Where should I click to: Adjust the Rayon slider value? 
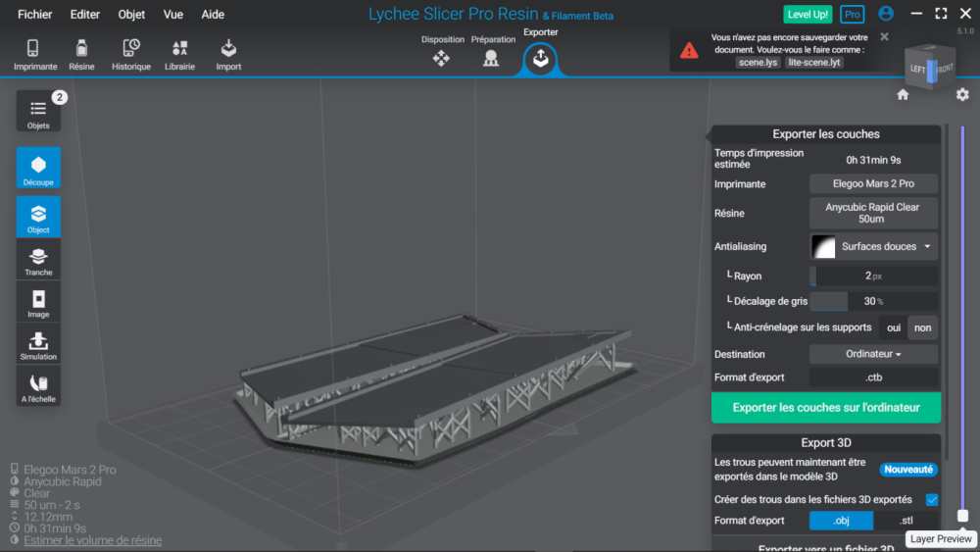873,276
